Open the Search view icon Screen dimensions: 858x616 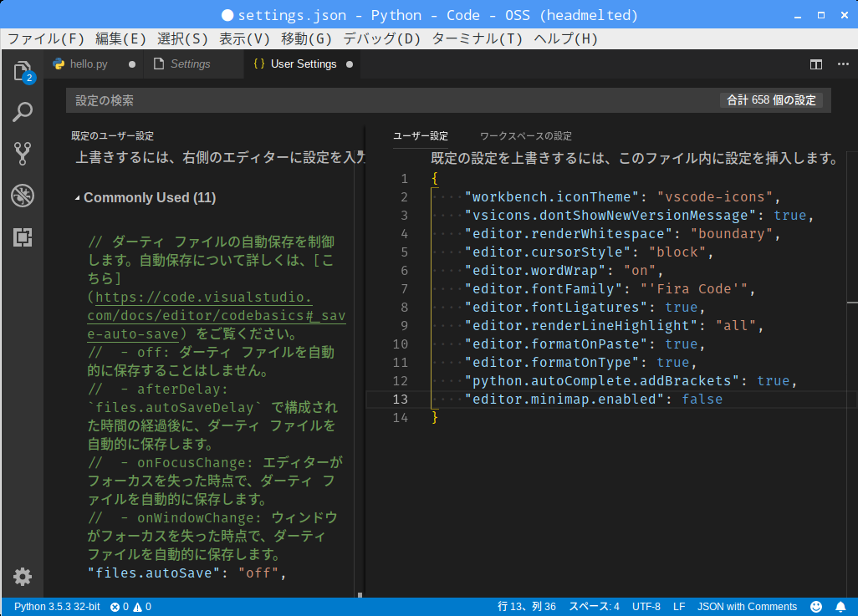click(23, 112)
